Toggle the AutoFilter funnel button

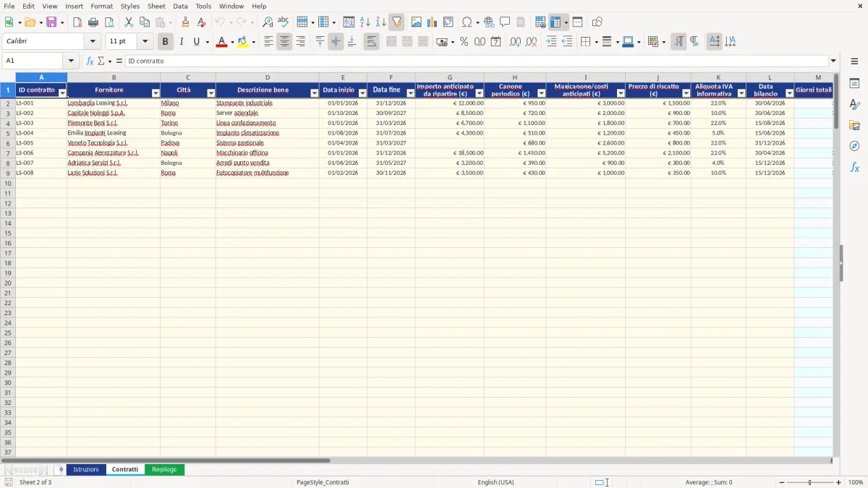tap(397, 22)
